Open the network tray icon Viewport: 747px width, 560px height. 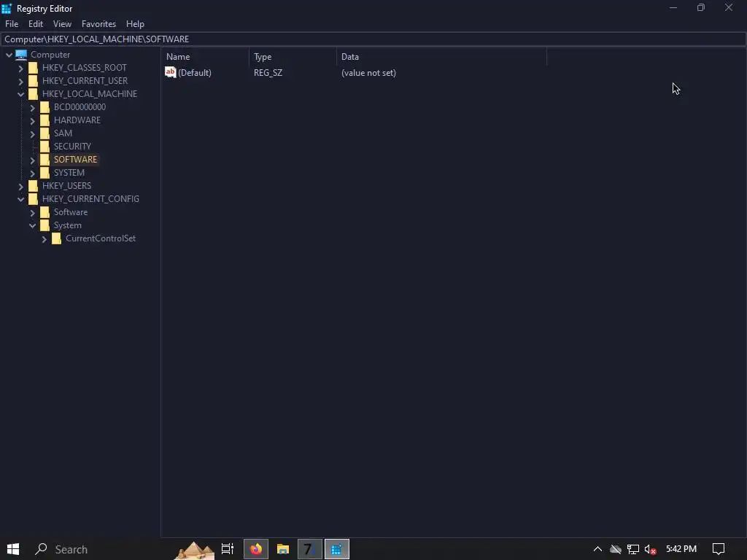(632, 549)
